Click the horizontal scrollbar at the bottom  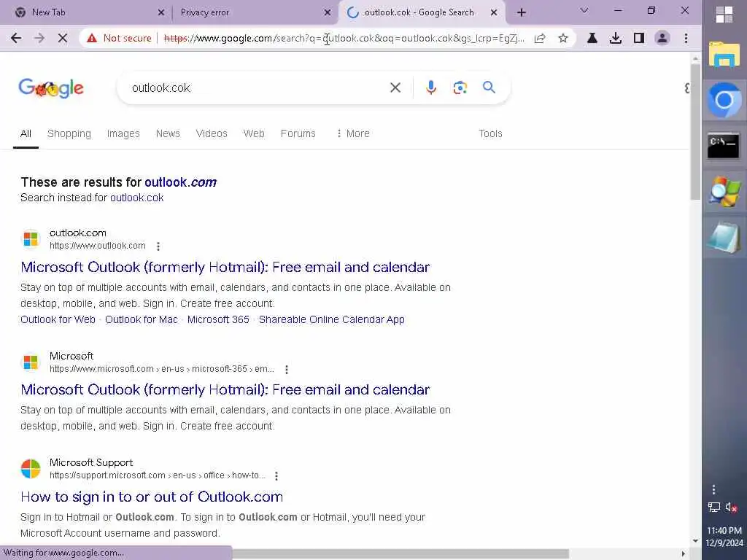pyautogui.click(x=400, y=554)
